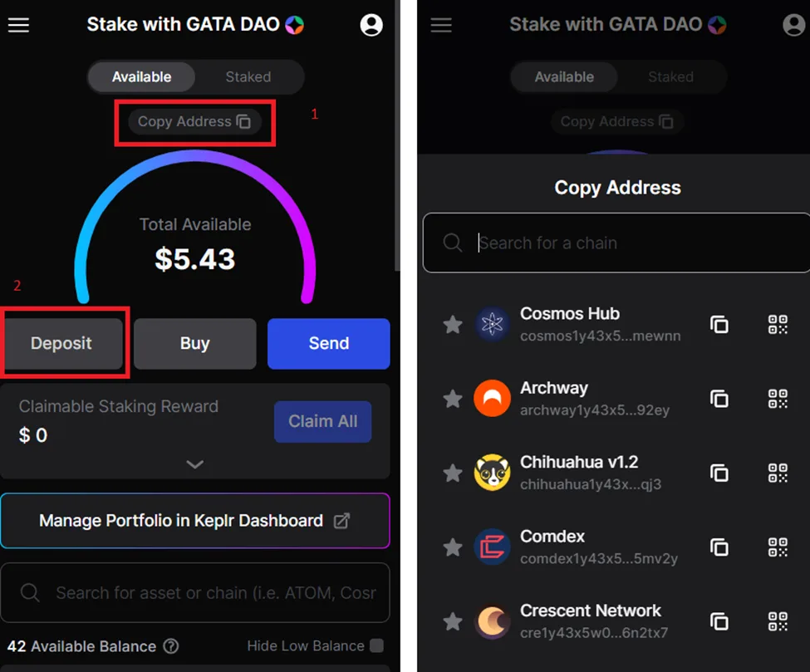Click the blue Send button
The height and width of the screenshot is (672, 810).
click(x=328, y=344)
